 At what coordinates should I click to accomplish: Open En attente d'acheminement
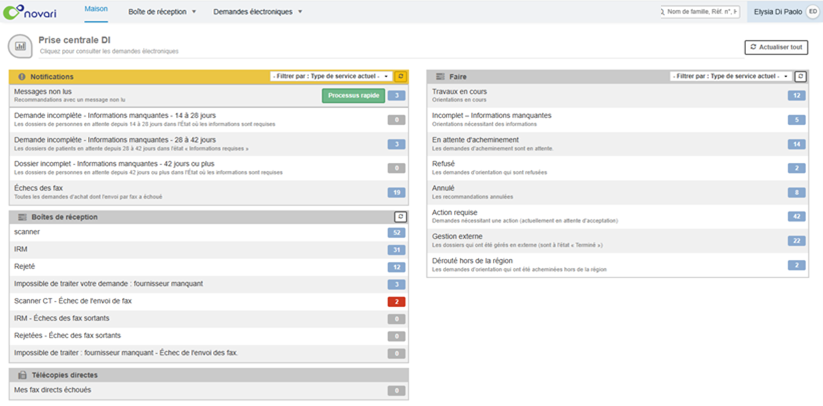[x=618, y=144]
